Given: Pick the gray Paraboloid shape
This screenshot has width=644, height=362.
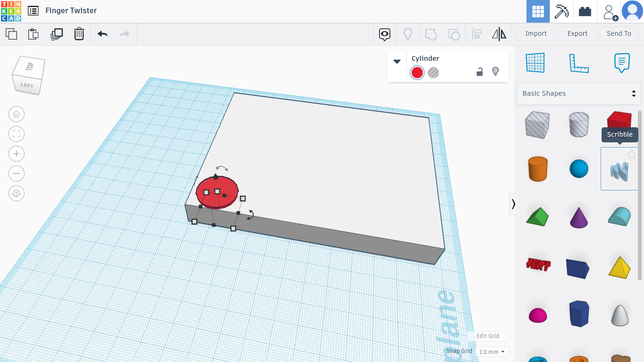Looking at the screenshot, I should [x=620, y=314].
